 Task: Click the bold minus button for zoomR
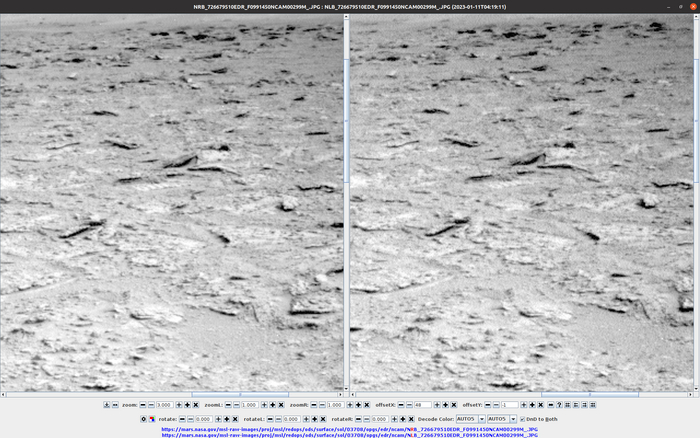[314, 405]
